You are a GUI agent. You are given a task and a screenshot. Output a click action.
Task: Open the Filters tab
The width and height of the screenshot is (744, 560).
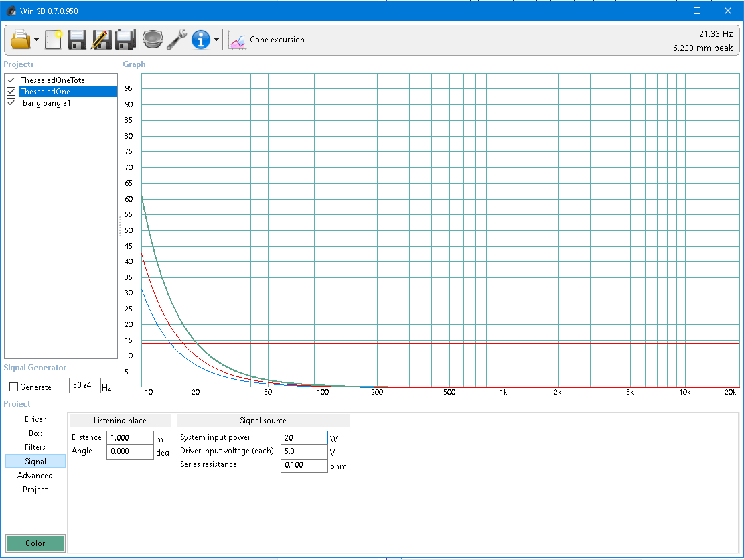click(35, 447)
